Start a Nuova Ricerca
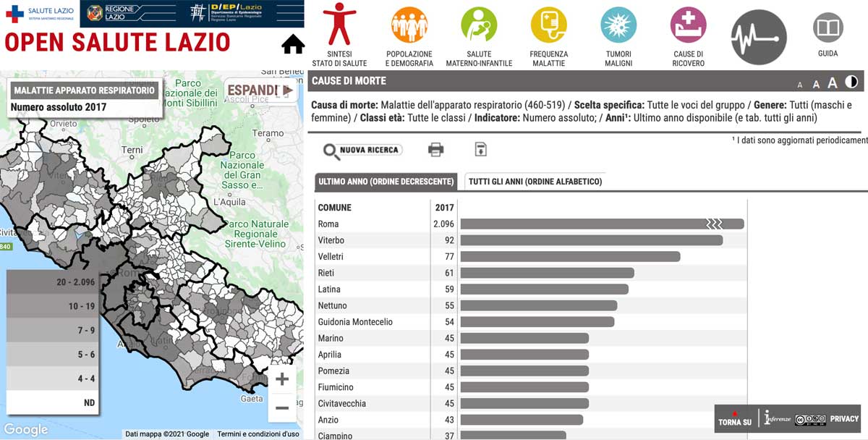868x440 pixels. pos(362,151)
